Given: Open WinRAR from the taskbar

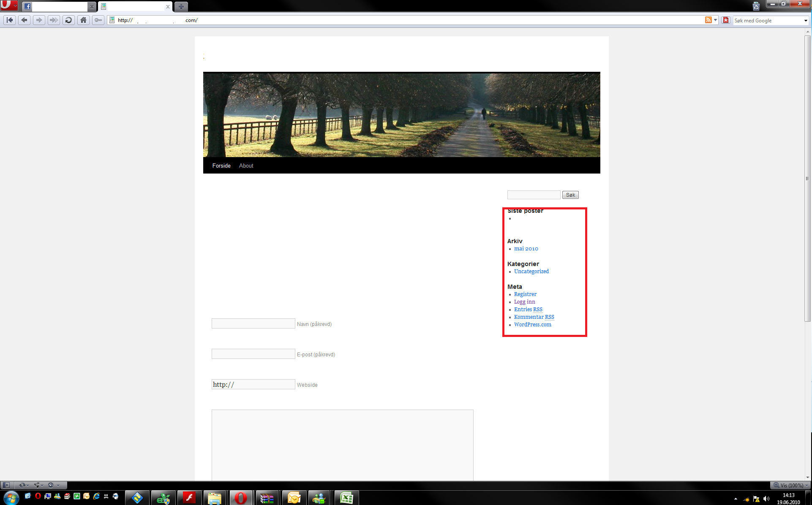Looking at the screenshot, I should click(x=267, y=498).
